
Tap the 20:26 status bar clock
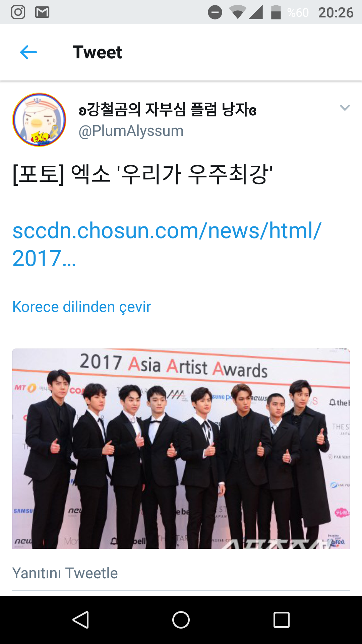(336, 13)
